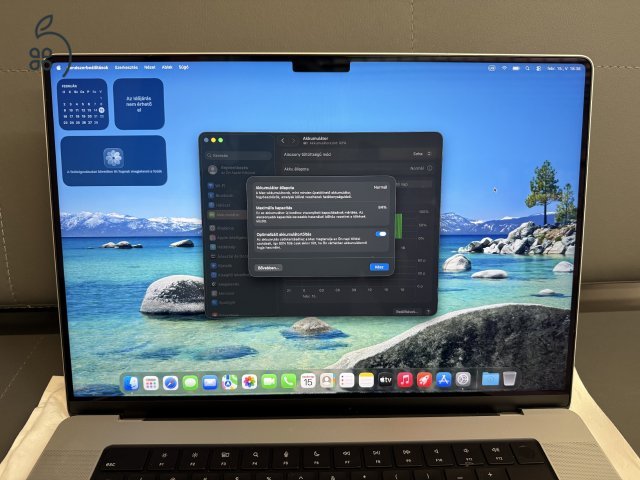Open Finder from the Dock

(131, 383)
